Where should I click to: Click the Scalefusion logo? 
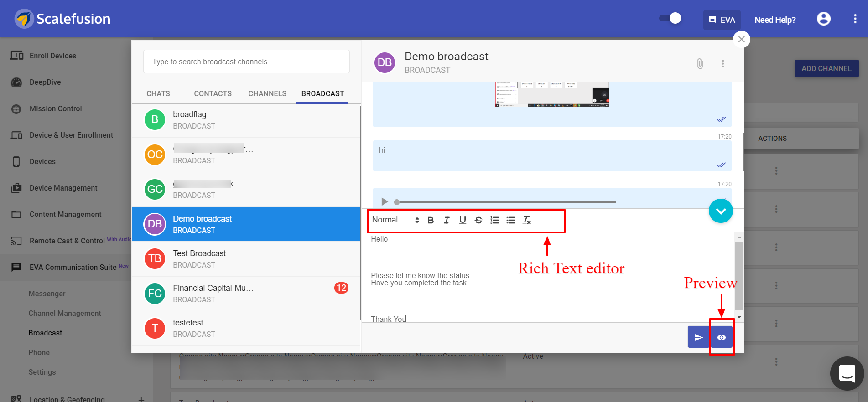click(62, 19)
